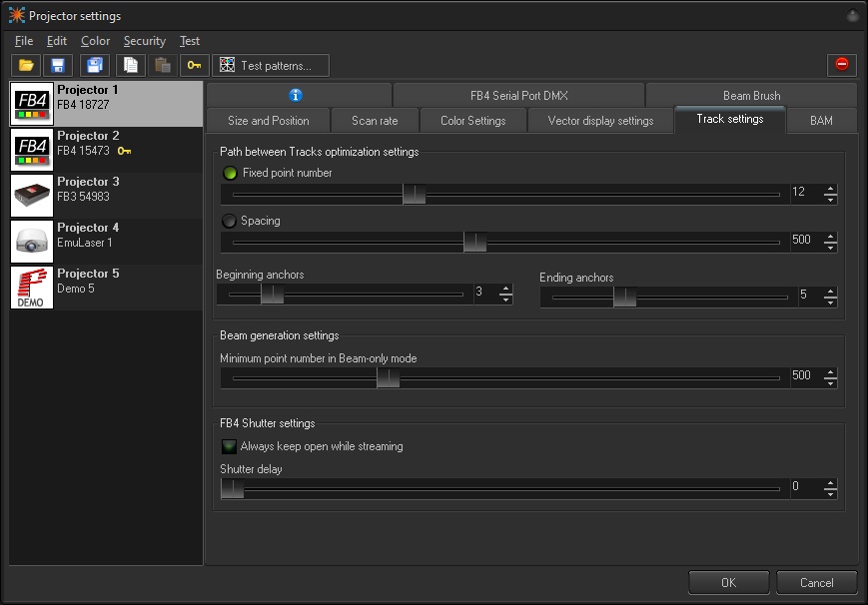Click the yellow key toolbar icon
868x605 pixels.
click(x=195, y=66)
